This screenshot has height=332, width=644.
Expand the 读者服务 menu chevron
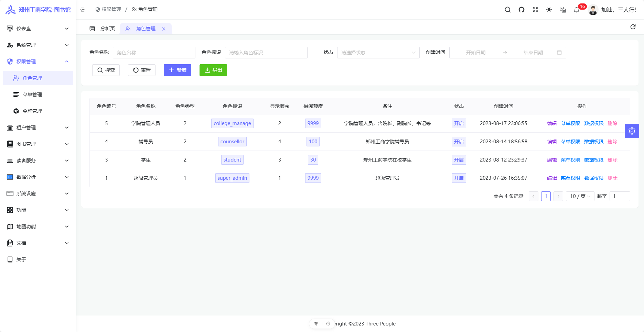pos(67,161)
